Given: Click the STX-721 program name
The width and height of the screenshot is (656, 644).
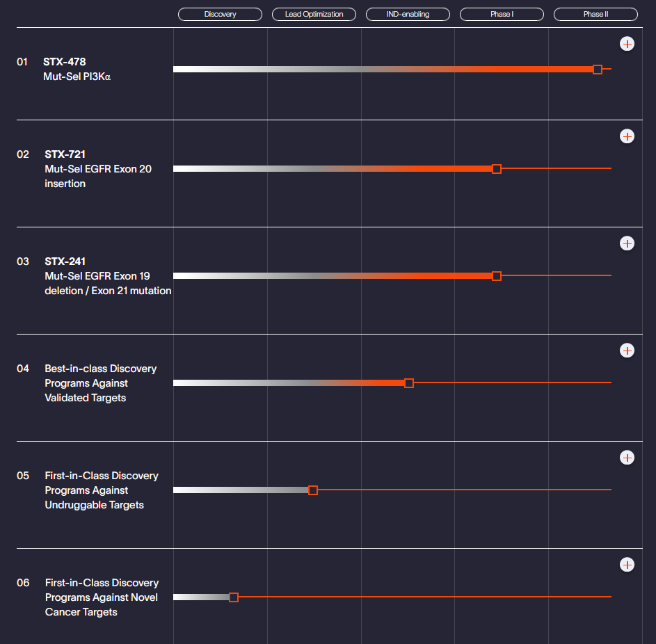Looking at the screenshot, I should point(65,154).
